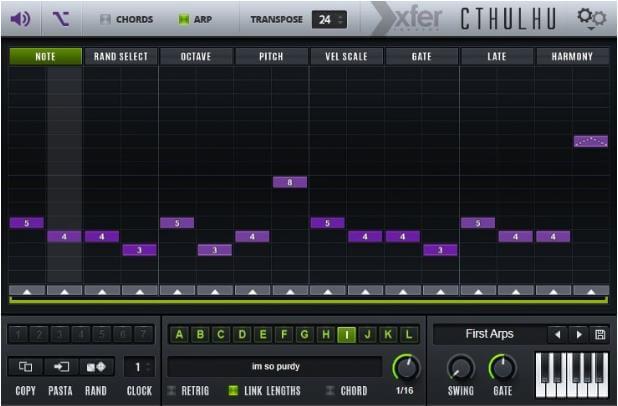Enable the RETRIG option

tap(172, 391)
